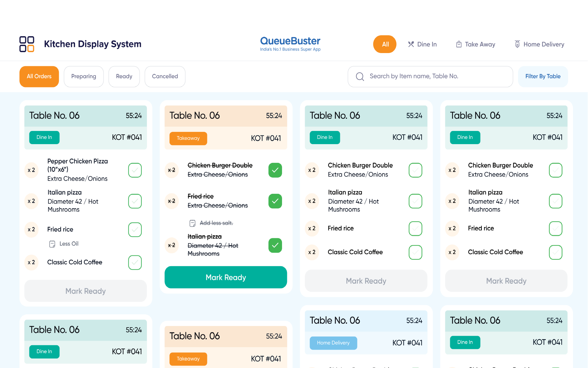Check Classic Cold Coffee in the first card
This screenshot has width=588, height=368.
(135, 263)
